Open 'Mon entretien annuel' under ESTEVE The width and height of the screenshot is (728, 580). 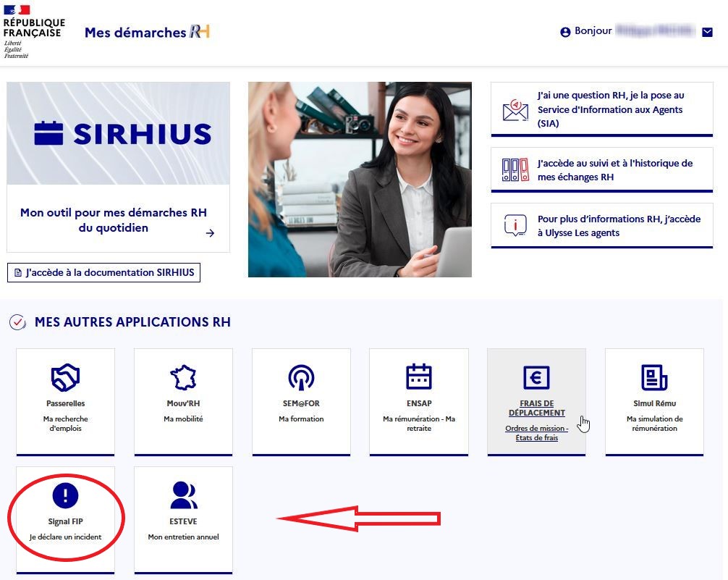point(183,537)
